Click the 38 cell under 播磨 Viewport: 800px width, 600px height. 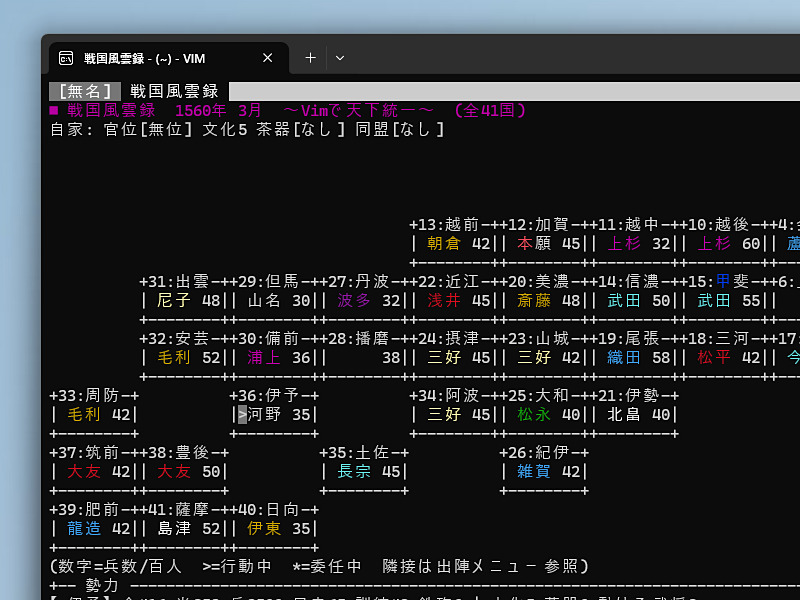click(x=391, y=358)
